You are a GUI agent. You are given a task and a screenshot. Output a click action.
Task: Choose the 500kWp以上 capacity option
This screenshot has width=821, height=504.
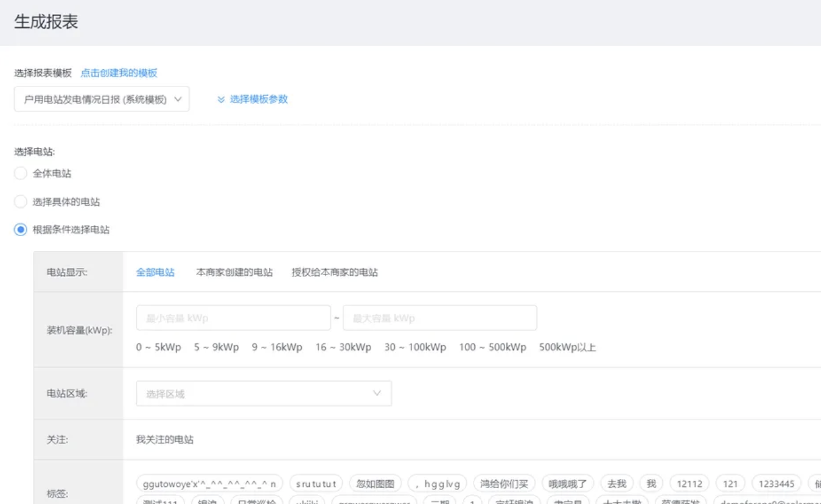(567, 348)
